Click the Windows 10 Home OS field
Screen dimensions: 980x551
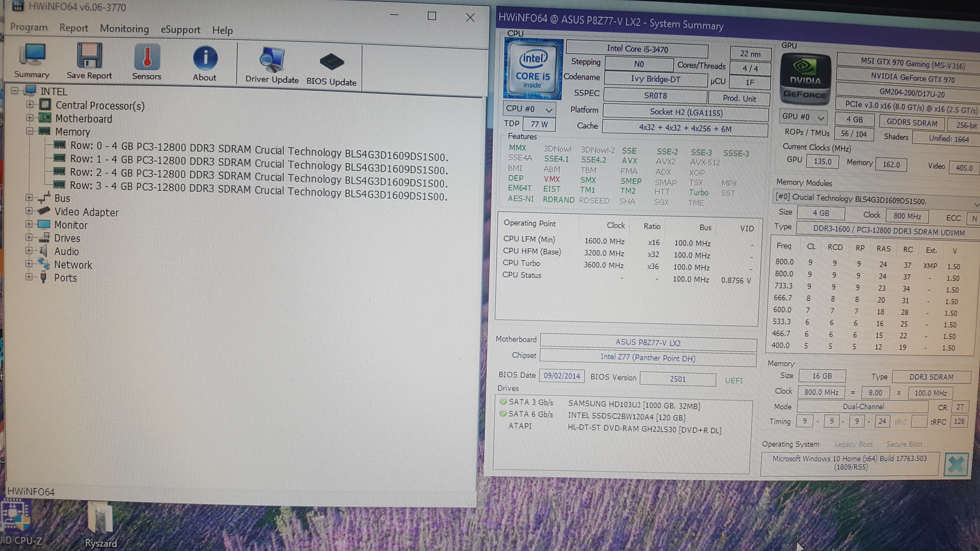[x=850, y=463]
